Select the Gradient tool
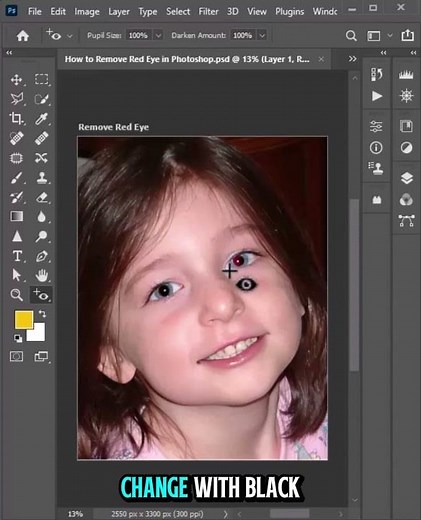421x520 pixels. click(x=16, y=217)
